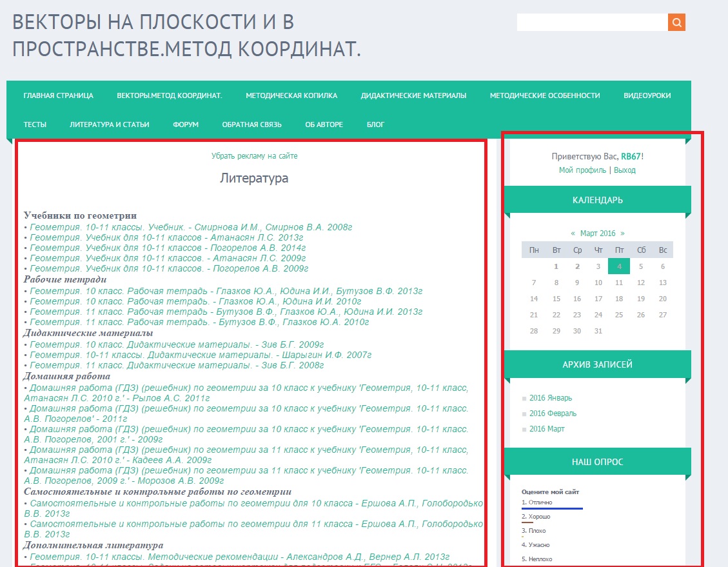Image resolution: width=728 pixels, height=567 pixels.
Task: Open Шарыгин И.Ф. 2007г link
Action: [x=201, y=355]
